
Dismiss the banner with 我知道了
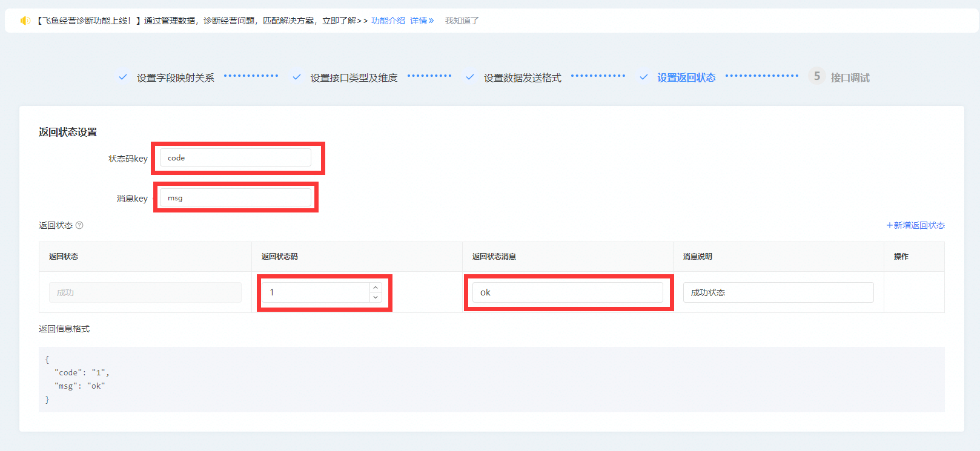(462, 21)
